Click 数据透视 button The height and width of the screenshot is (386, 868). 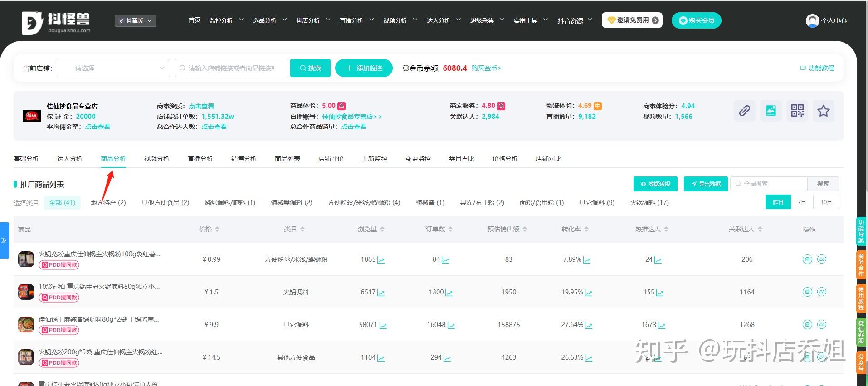(x=655, y=184)
